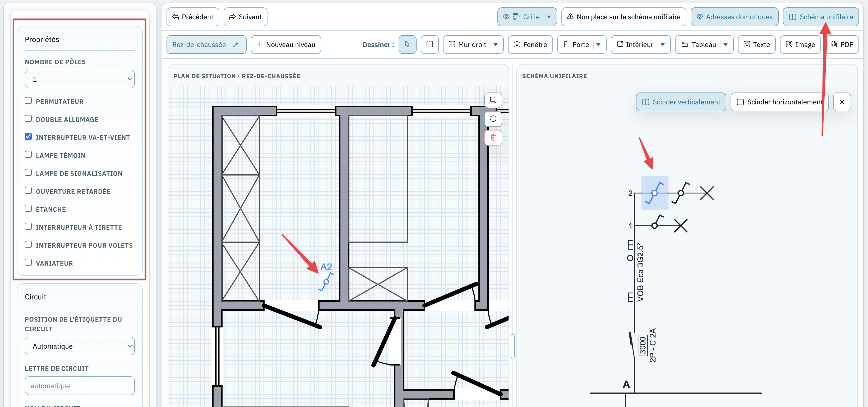Expand Porte type dropdown arrow
Screen dimensions: 868x407
pos(598,44)
